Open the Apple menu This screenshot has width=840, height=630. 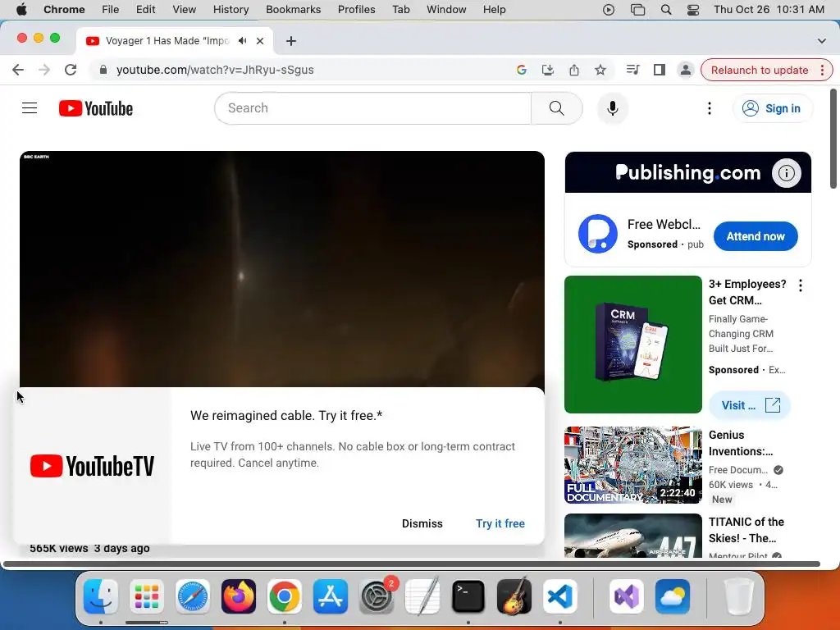point(21,9)
